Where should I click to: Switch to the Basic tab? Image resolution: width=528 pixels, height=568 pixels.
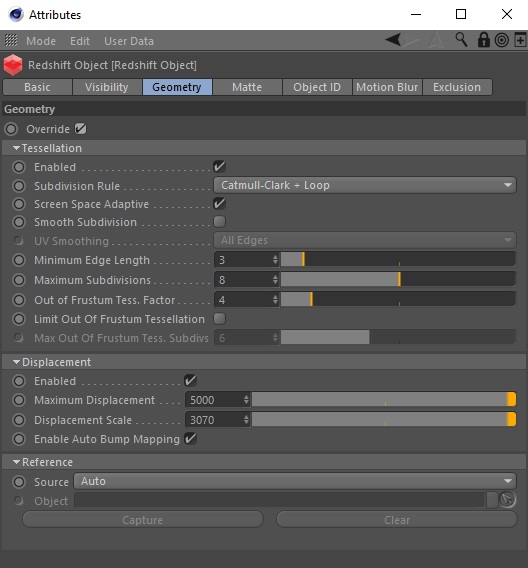point(37,87)
